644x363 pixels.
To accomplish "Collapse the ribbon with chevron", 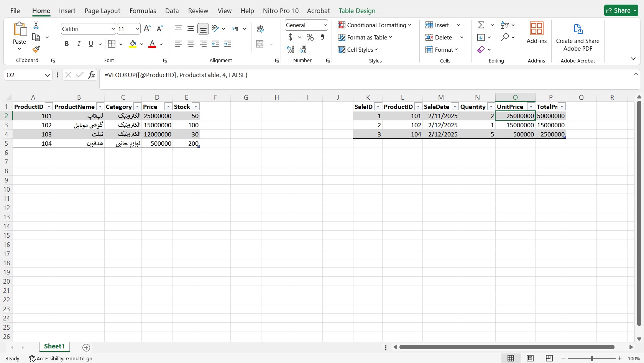I will [x=633, y=59].
